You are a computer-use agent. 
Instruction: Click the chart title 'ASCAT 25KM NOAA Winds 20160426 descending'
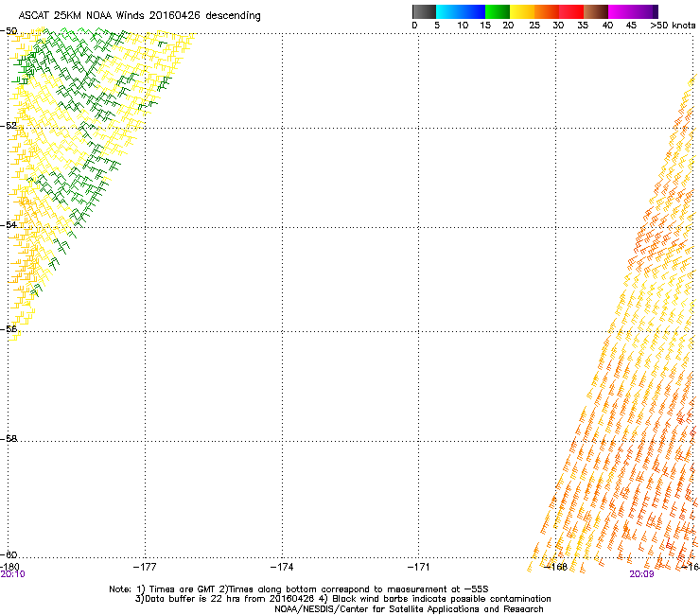[139, 16]
